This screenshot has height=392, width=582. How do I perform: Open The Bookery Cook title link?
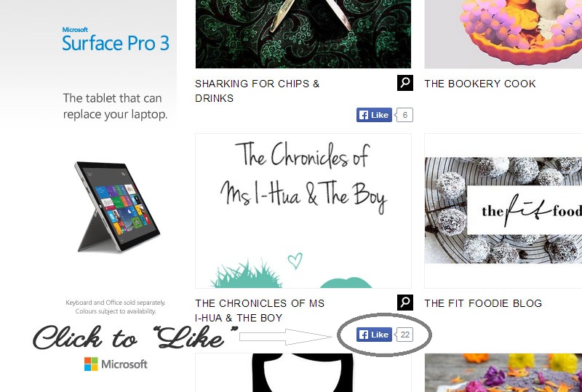click(x=480, y=84)
